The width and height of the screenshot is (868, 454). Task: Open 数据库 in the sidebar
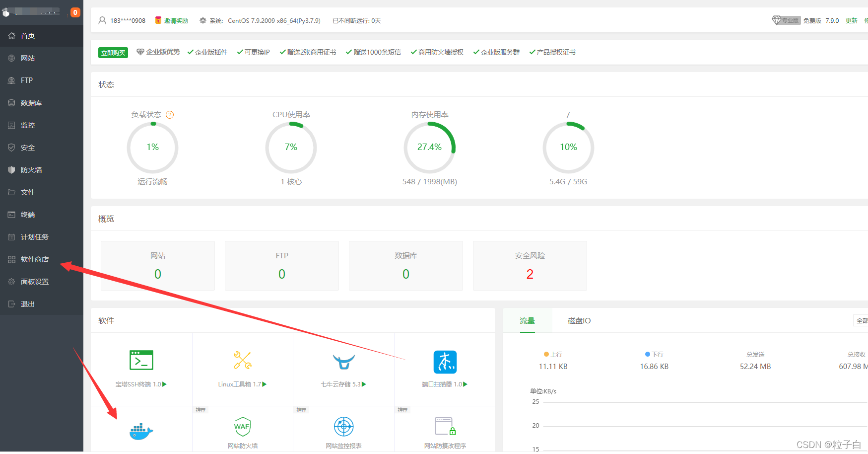click(x=42, y=103)
